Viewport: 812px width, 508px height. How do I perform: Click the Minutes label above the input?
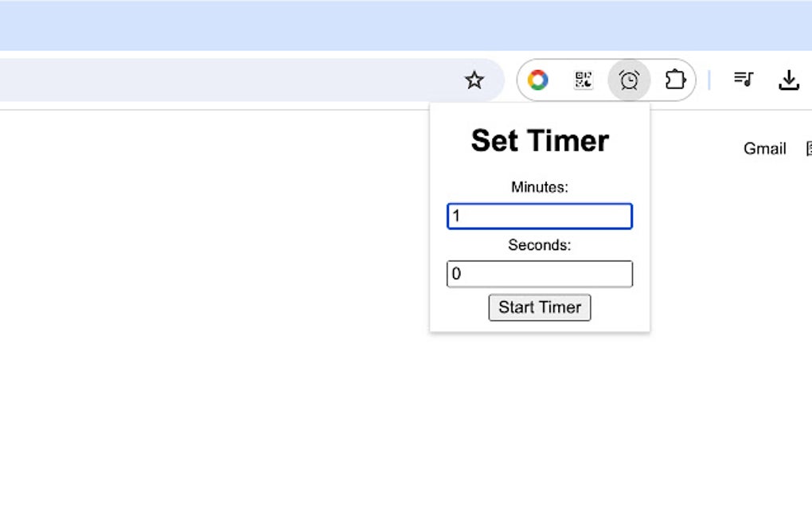point(539,187)
